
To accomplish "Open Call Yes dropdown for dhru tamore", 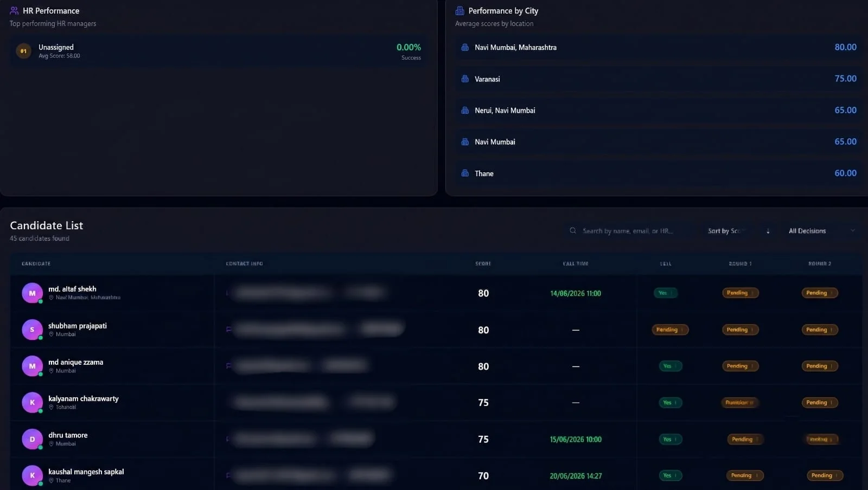I will point(670,439).
